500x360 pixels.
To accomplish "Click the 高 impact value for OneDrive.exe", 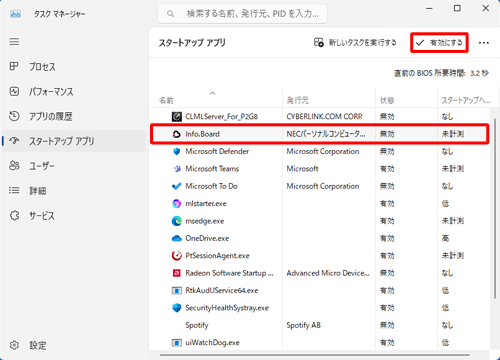I will coord(445,238).
